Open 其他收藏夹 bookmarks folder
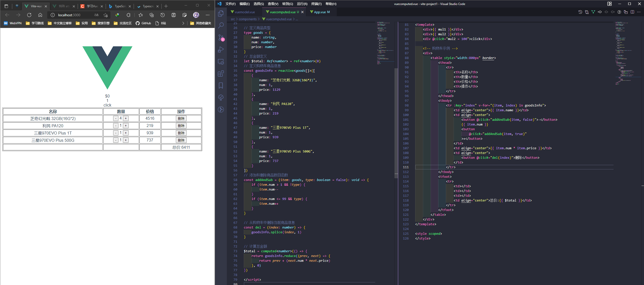644x285 pixels. tap(201, 23)
